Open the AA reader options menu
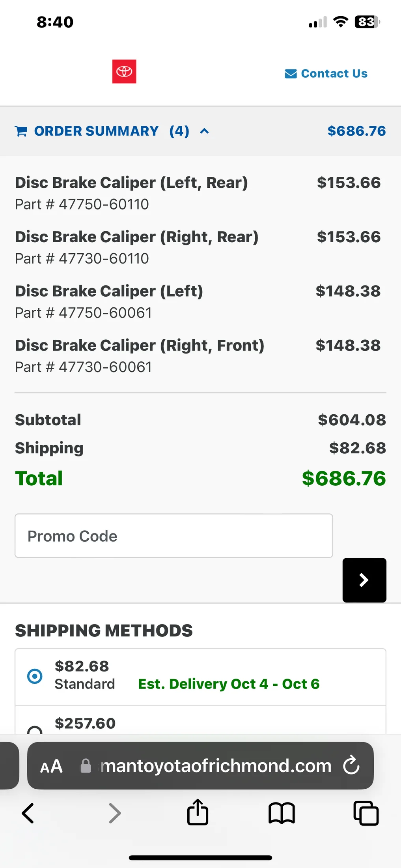This screenshot has height=868, width=401. coord(51,766)
